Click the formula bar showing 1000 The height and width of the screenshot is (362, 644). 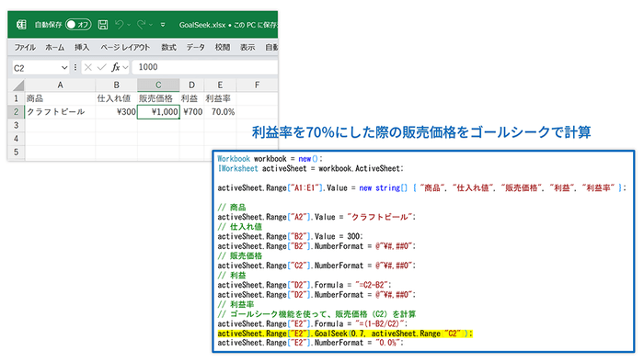204,67
